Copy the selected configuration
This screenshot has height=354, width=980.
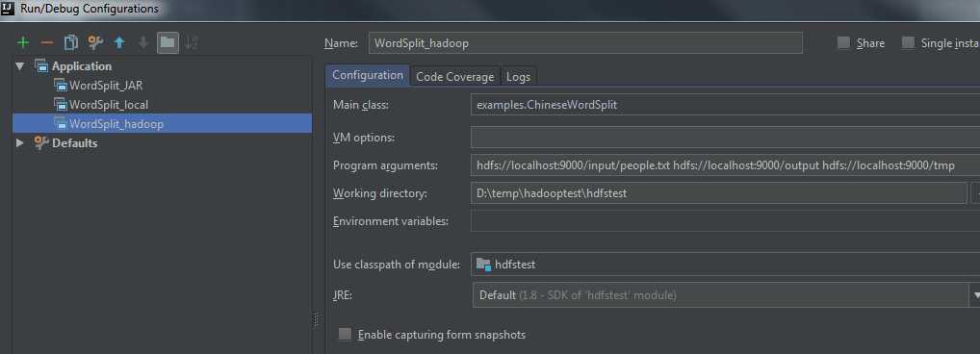(70, 42)
